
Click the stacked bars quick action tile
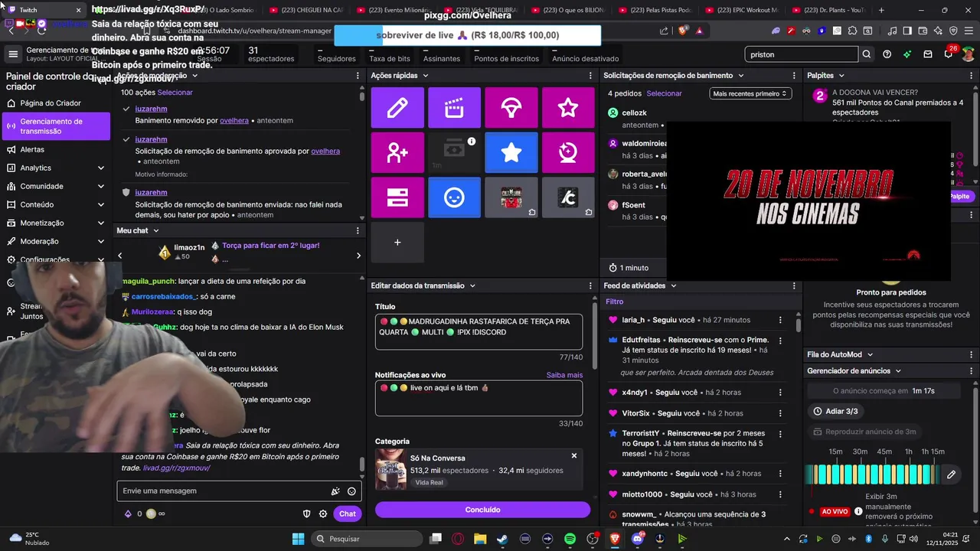click(397, 197)
